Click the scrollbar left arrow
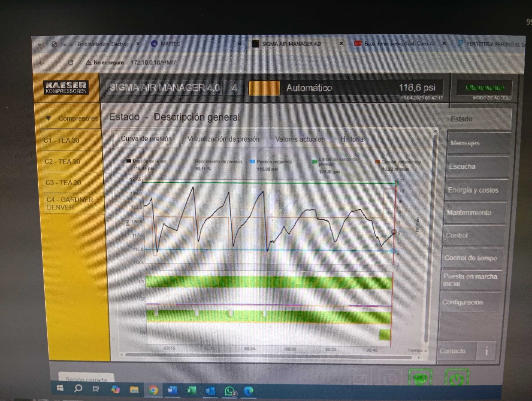 click(121, 355)
